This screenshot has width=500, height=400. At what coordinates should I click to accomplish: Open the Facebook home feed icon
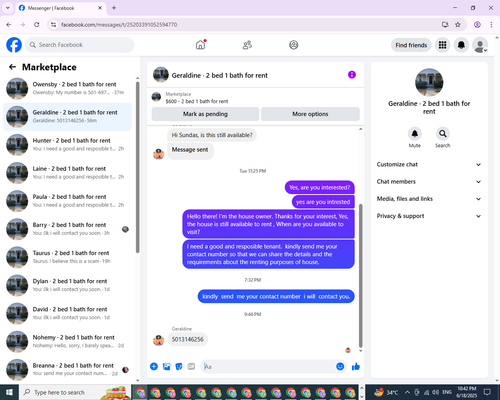click(200, 45)
